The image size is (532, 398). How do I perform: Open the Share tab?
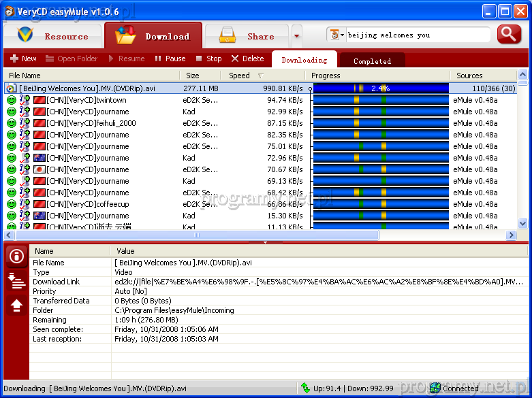coord(247,36)
